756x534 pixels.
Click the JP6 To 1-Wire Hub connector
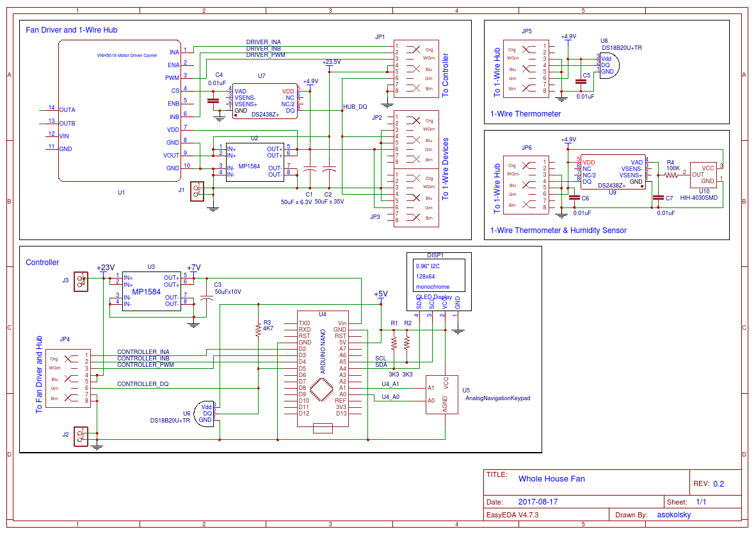pyautogui.click(x=526, y=185)
